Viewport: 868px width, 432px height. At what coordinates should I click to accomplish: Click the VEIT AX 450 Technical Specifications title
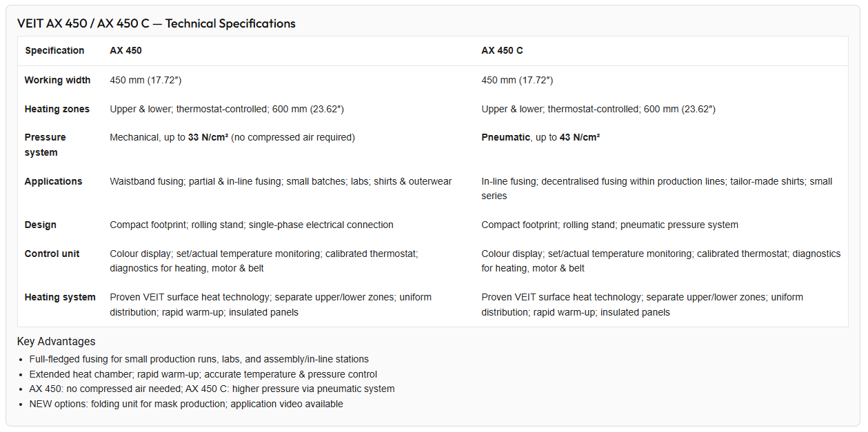tap(157, 23)
